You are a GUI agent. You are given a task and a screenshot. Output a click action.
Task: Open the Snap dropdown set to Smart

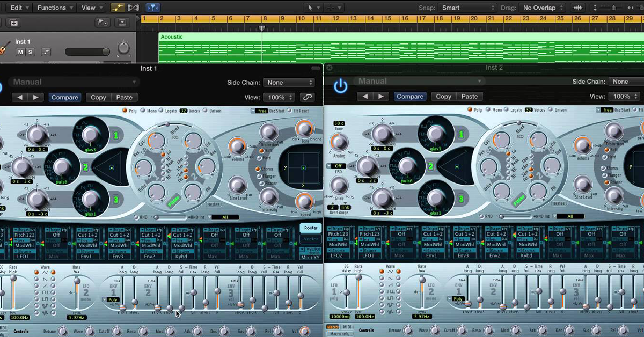[467, 8]
